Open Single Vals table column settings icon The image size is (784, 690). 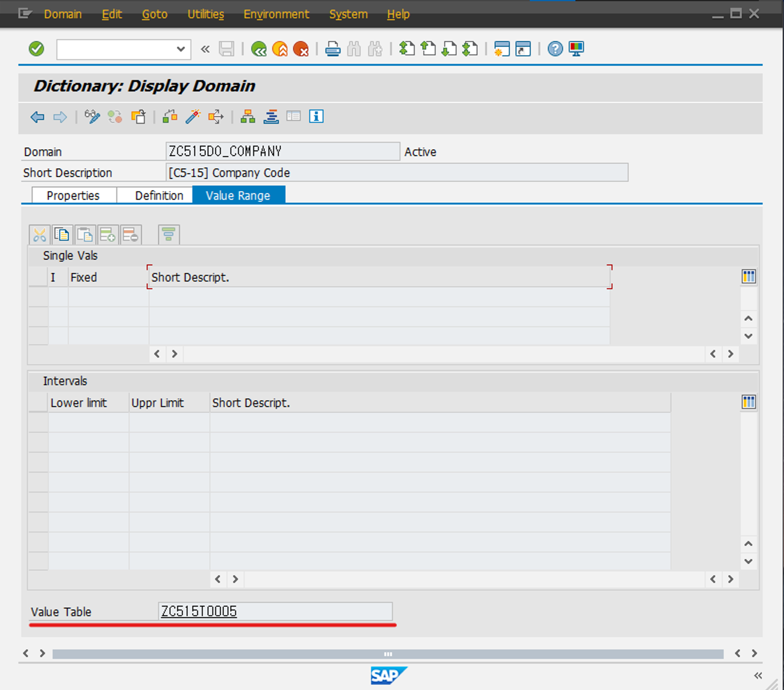click(748, 277)
